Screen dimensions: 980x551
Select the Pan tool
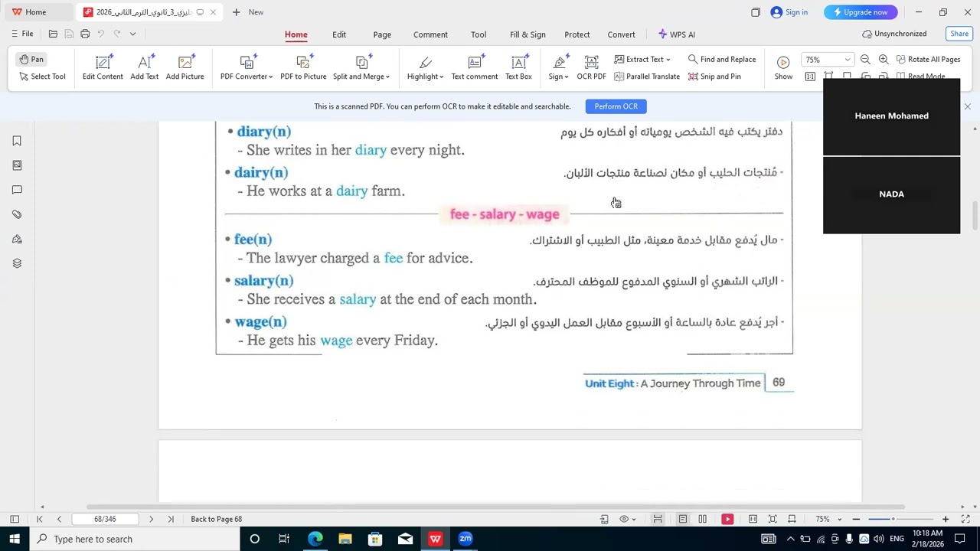[x=31, y=59]
